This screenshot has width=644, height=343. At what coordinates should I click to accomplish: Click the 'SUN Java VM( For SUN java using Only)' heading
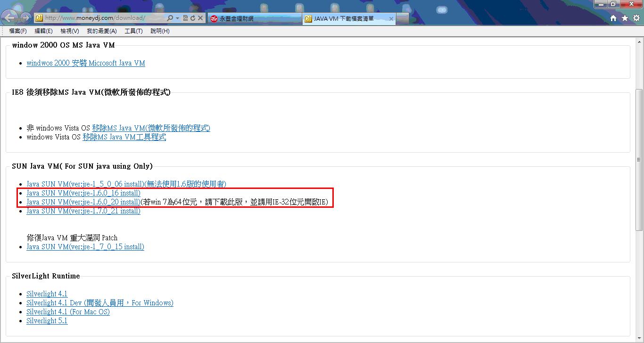pos(82,166)
